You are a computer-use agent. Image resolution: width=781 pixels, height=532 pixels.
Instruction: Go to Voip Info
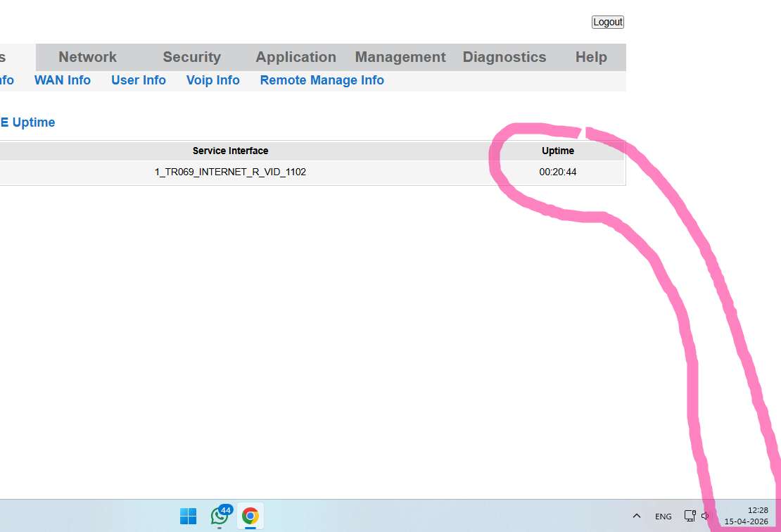click(x=212, y=80)
